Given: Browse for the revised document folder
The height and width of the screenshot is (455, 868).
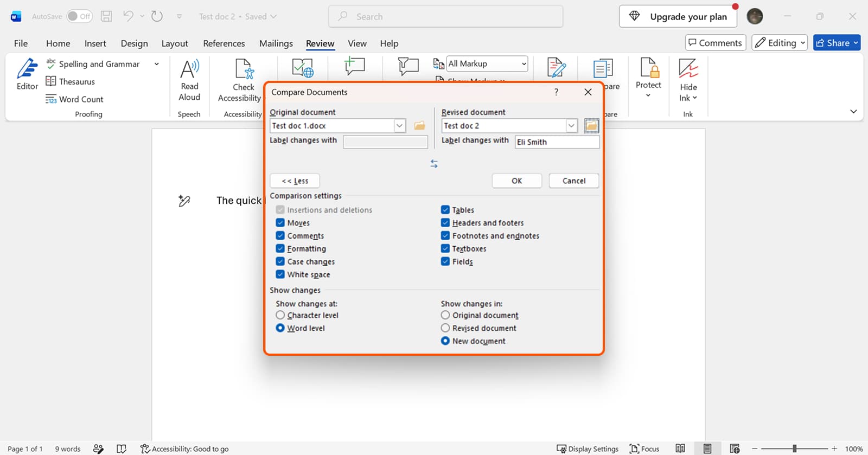Looking at the screenshot, I should [591, 126].
